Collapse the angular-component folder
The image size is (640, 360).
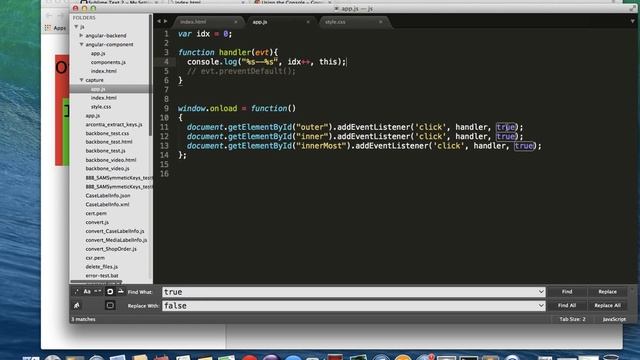(81, 44)
